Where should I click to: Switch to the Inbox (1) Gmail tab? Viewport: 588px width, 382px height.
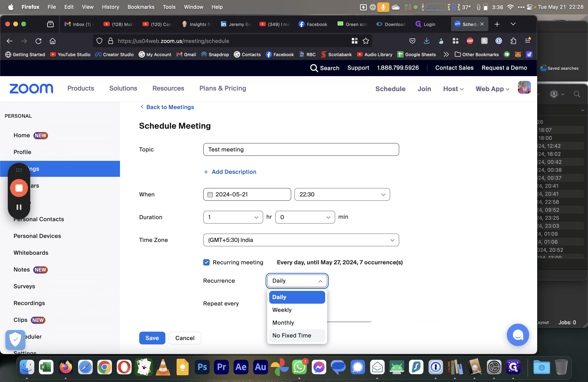[79, 24]
